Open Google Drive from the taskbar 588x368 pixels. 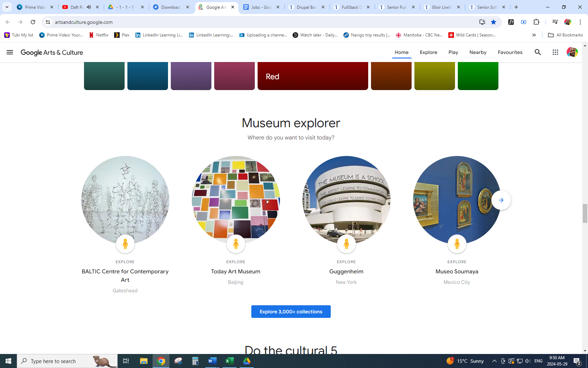click(246, 361)
